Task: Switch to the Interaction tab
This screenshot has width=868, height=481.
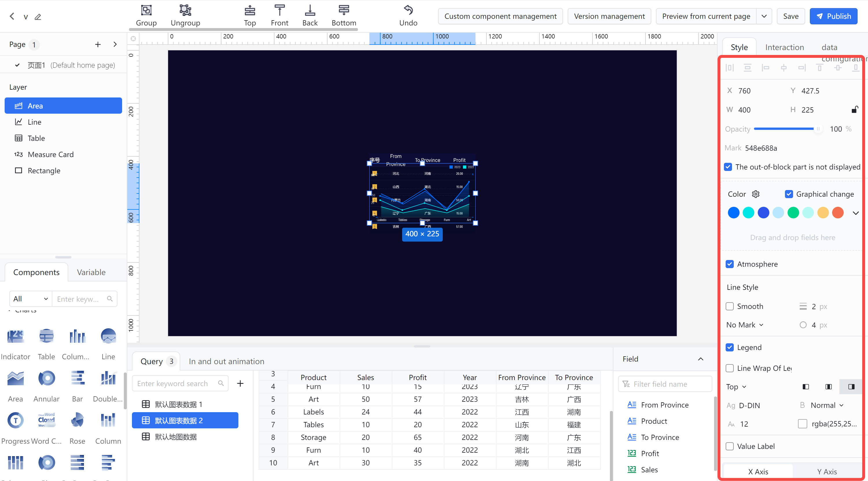Action: (784, 47)
